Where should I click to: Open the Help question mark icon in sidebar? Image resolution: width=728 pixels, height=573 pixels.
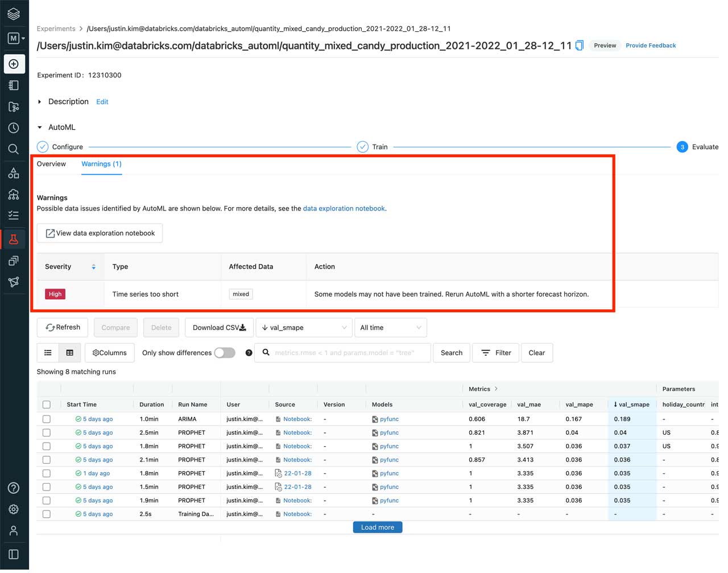[14, 488]
